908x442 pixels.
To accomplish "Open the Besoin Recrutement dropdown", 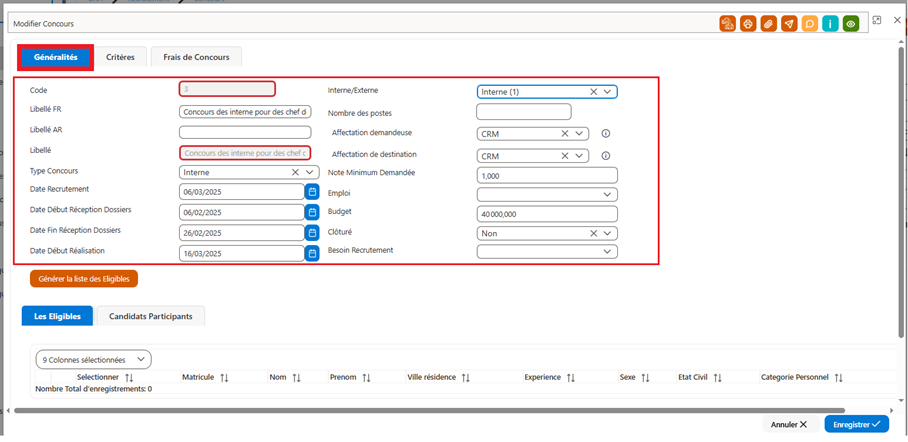I will 547,251.
